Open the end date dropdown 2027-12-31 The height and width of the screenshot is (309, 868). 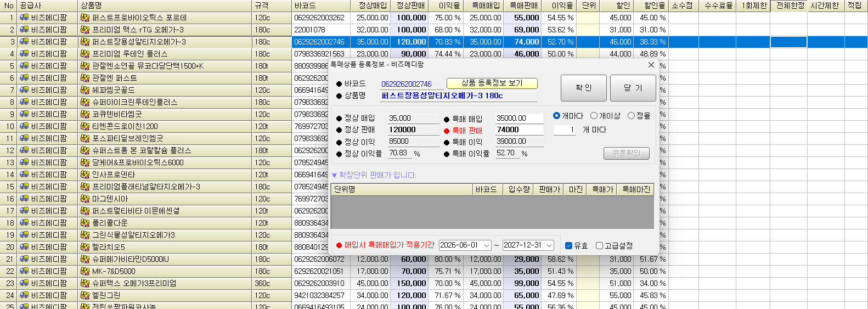coord(549,245)
